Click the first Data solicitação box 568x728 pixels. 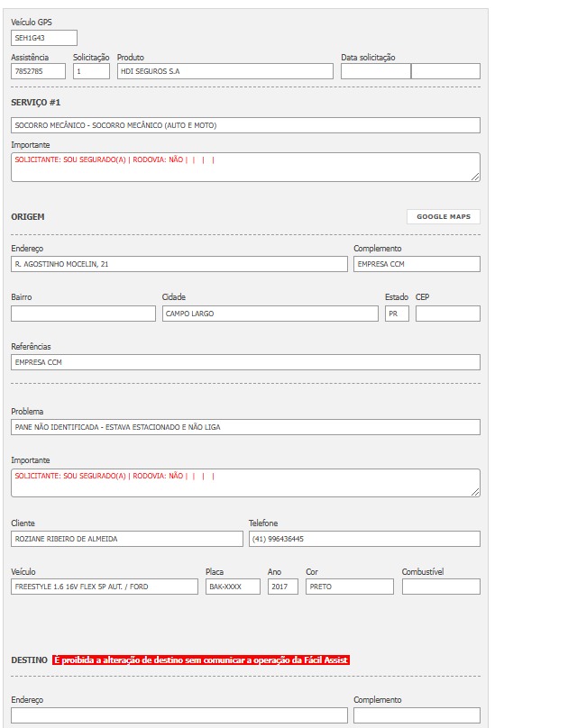point(375,71)
